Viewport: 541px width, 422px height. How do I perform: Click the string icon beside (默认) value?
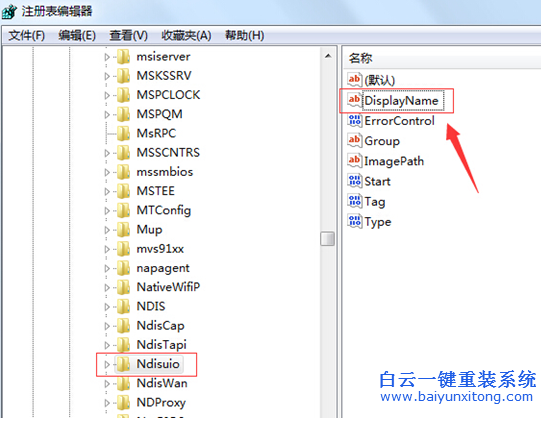tap(354, 80)
